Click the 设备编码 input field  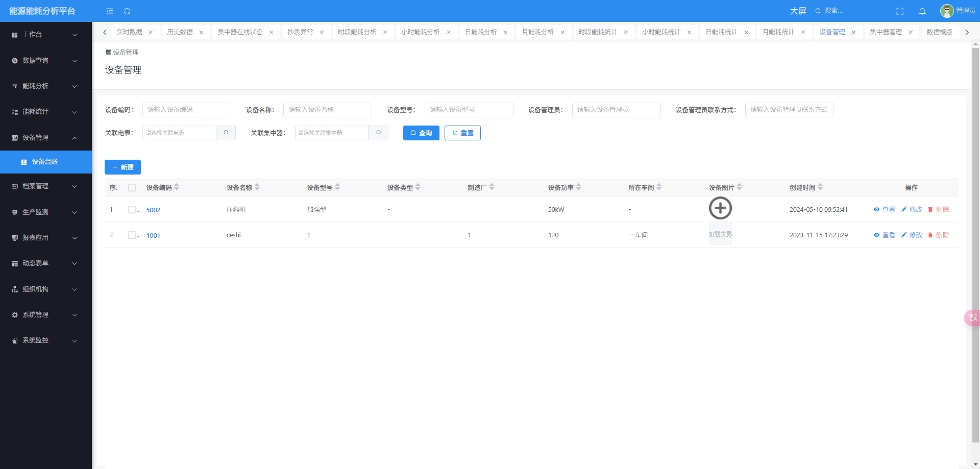coord(186,110)
